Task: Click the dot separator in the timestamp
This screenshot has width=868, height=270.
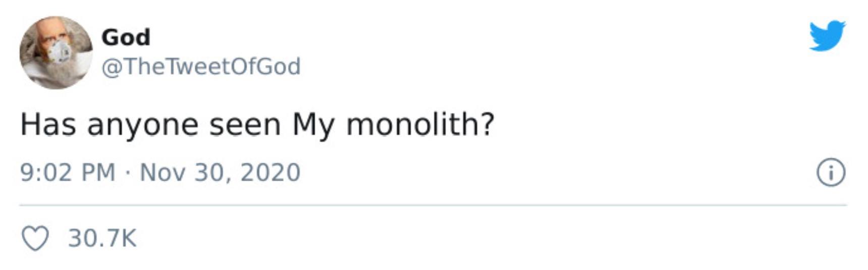Action: click(128, 173)
